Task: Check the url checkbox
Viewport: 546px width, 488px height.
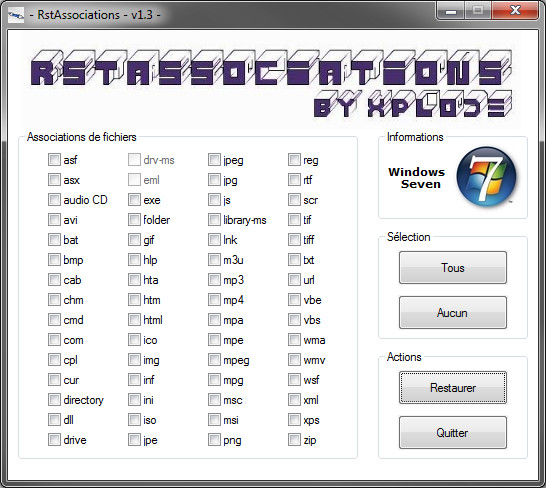Action: (295, 280)
